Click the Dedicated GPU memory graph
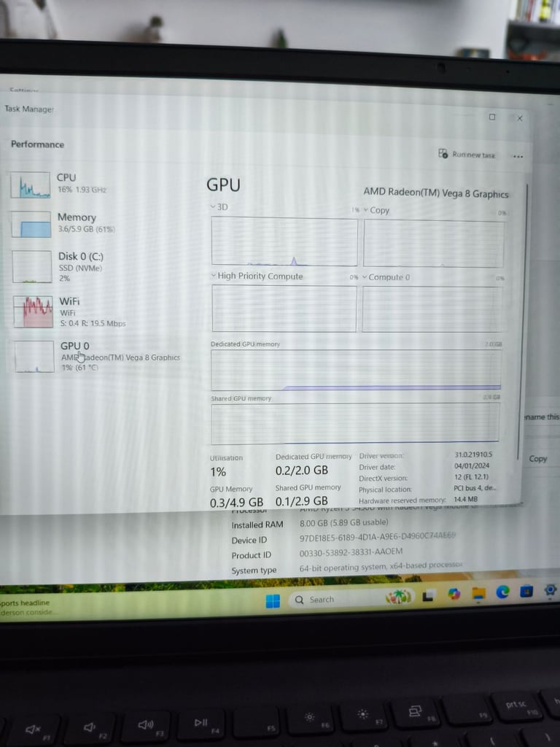Screen dimensions: 560x747 pyautogui.click(x=356, y=370)
